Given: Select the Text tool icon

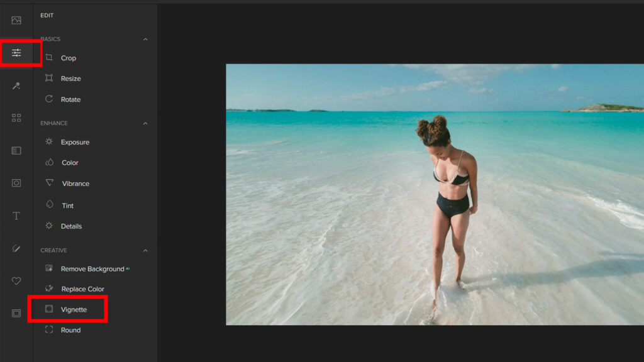Looking at the screenshot, I should tap(16, 216).
